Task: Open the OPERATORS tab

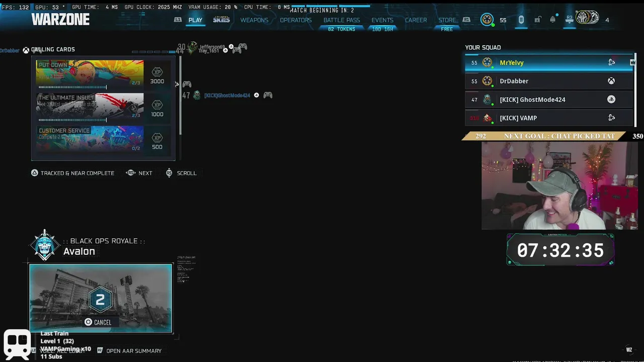Action: 296,20
